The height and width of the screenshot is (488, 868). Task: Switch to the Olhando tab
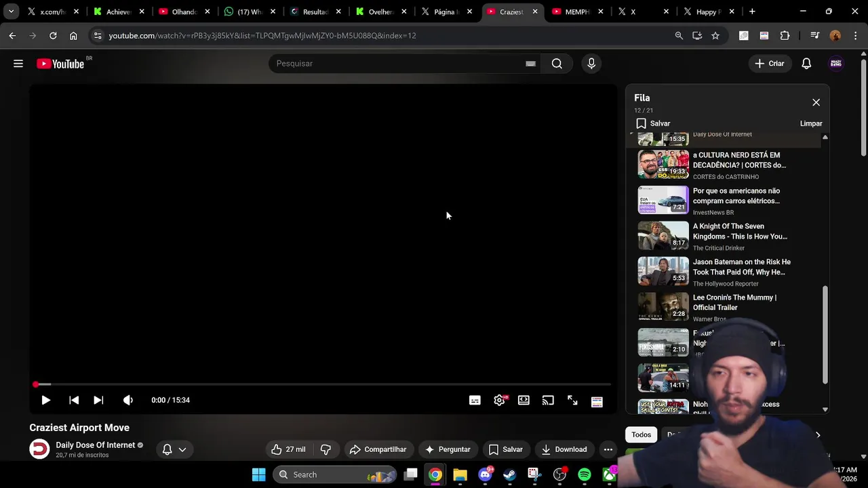pos(183,12)
